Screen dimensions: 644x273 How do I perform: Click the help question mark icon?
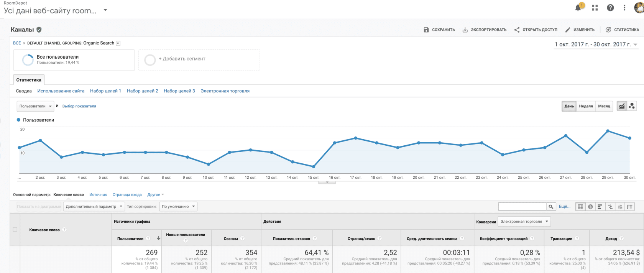pos(610,8)
